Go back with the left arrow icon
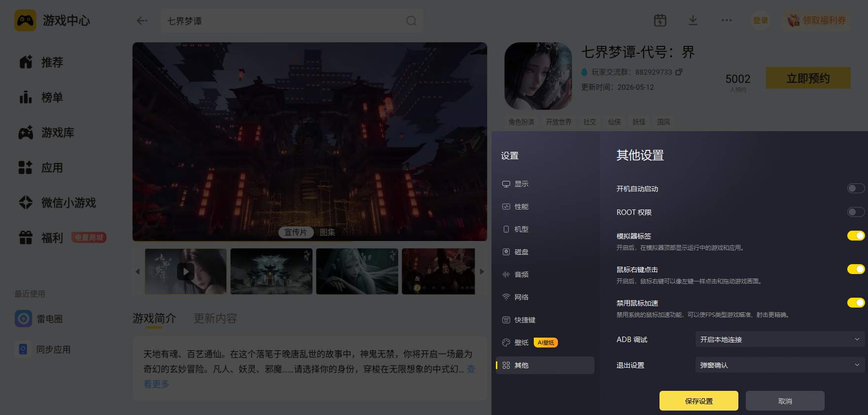Image resolution: width=868 pixels, height=415 pixels. [x=142, y=21]
